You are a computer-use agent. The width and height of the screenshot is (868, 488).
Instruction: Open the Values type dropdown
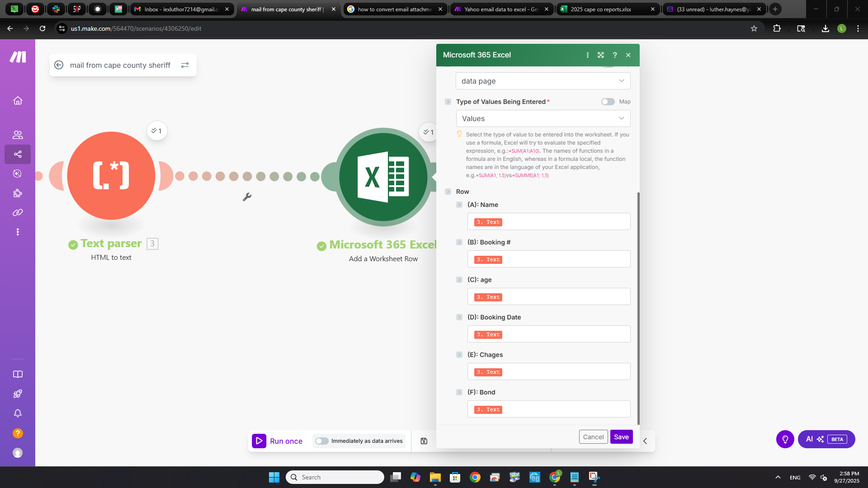click(x=542, y=118)
